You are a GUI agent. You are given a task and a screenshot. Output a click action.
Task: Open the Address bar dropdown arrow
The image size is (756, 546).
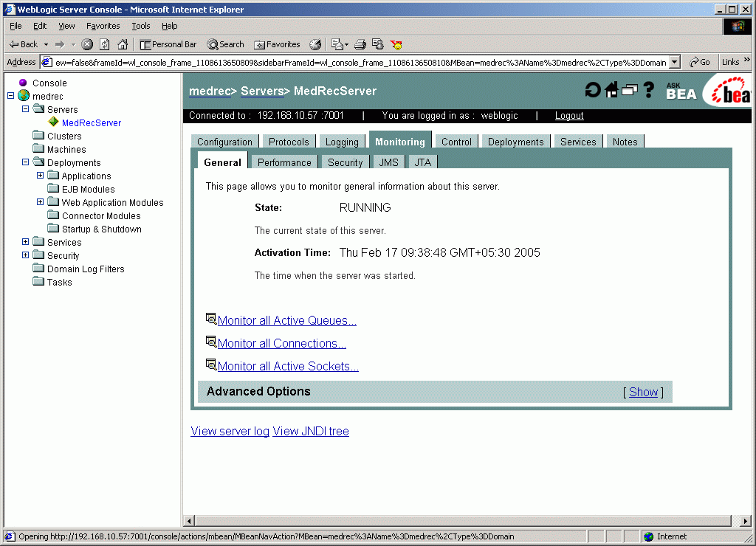[x=675, y=62]
